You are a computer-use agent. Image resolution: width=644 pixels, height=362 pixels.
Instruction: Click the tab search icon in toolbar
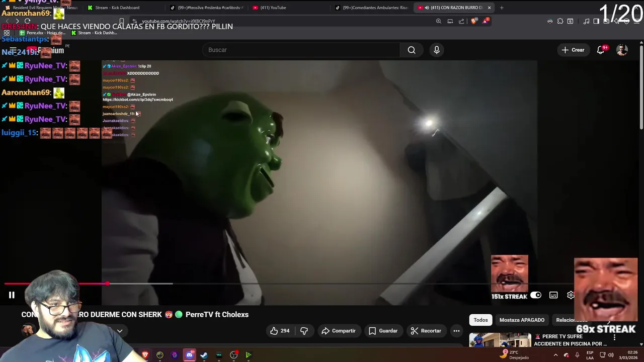[x=570, y=21]
